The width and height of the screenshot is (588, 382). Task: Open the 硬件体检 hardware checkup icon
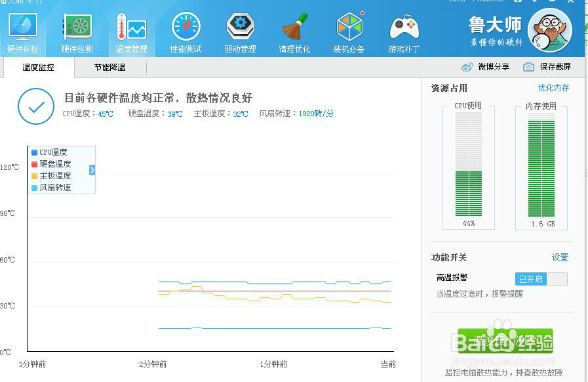pyautogui.click(x=22, y=33)
